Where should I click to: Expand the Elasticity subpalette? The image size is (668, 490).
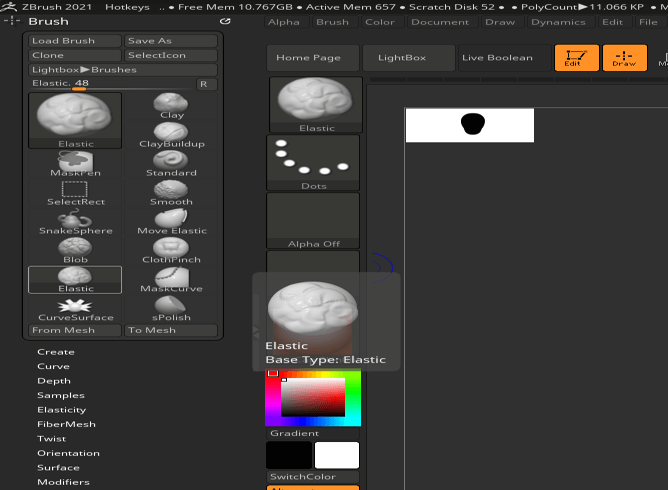tap(61, 410)
